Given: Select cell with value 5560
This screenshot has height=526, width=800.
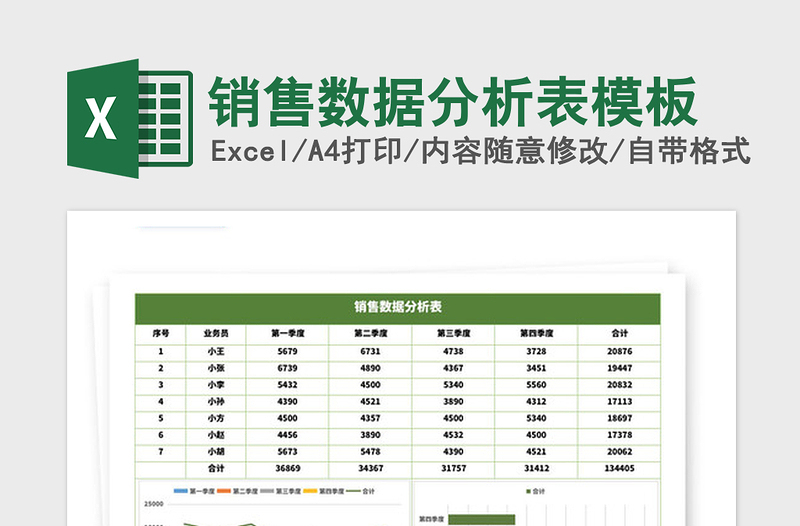Looking at the screenshot, I should 536,385.
